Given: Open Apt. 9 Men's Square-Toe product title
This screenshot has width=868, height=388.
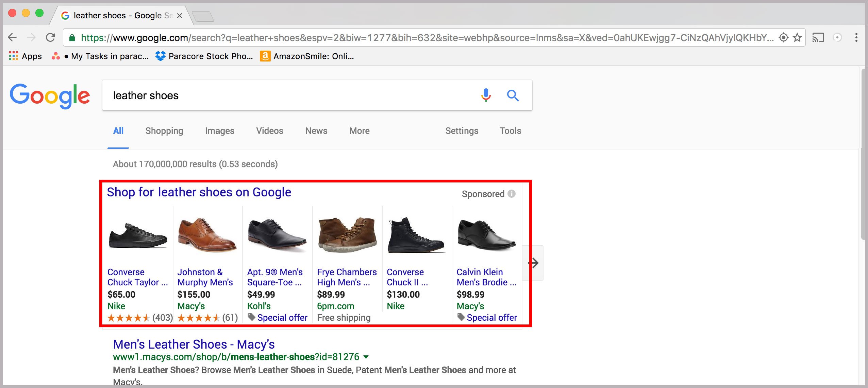Looking at the screenshot, I should click(x=275, y=277).
